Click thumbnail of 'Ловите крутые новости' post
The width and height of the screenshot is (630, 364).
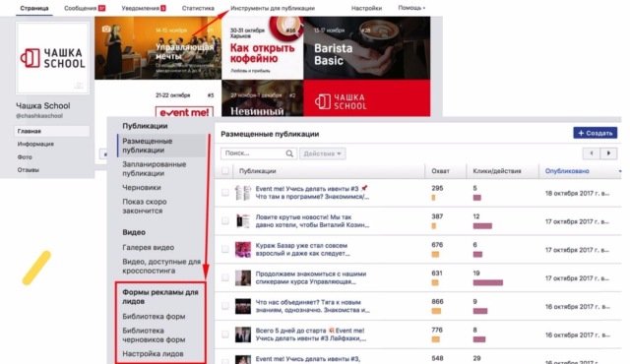243,221
